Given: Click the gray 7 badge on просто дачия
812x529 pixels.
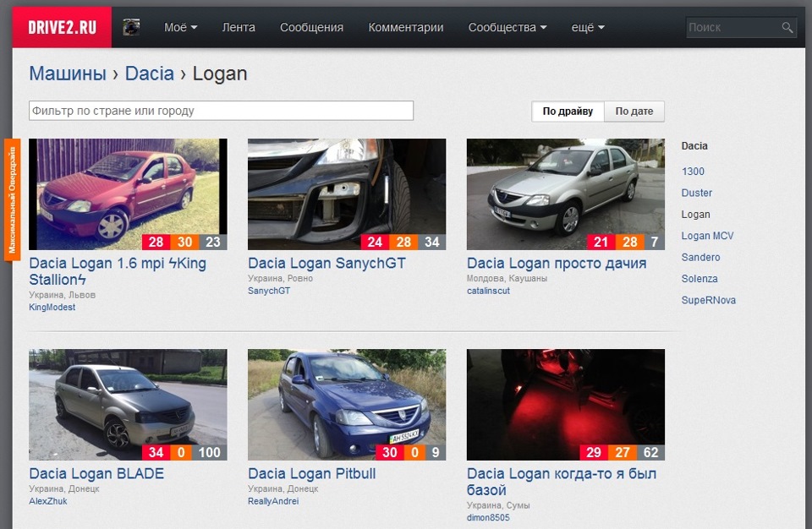Looking at the screenshot, I should point(655,243).
